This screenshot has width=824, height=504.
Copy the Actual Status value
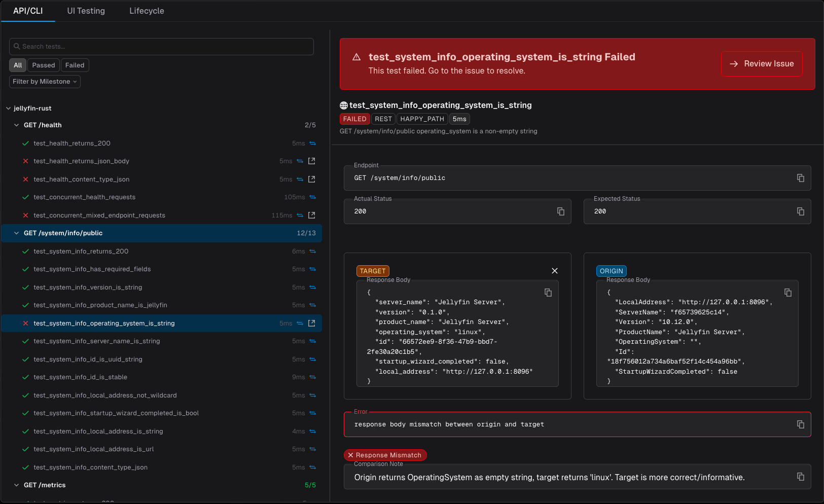coord(561,211)
